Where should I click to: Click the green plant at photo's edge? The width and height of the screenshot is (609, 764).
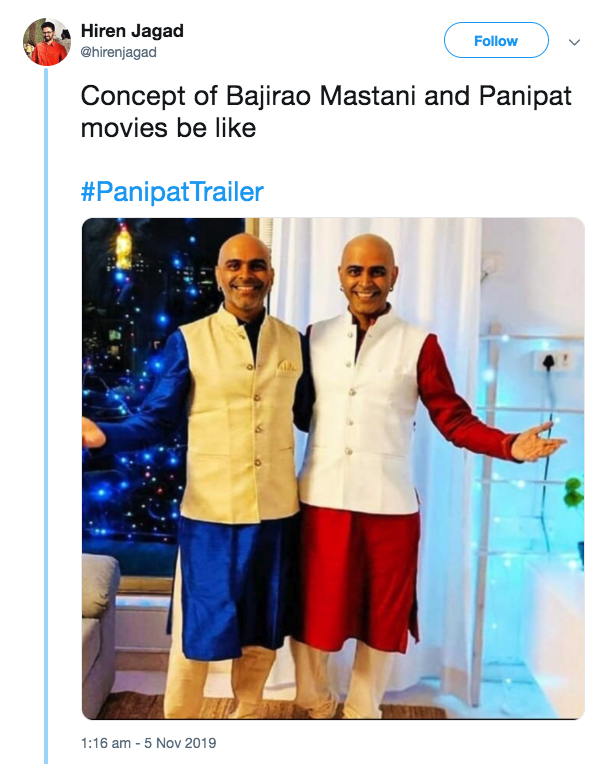pyautogui.click(x=574, y=492)
